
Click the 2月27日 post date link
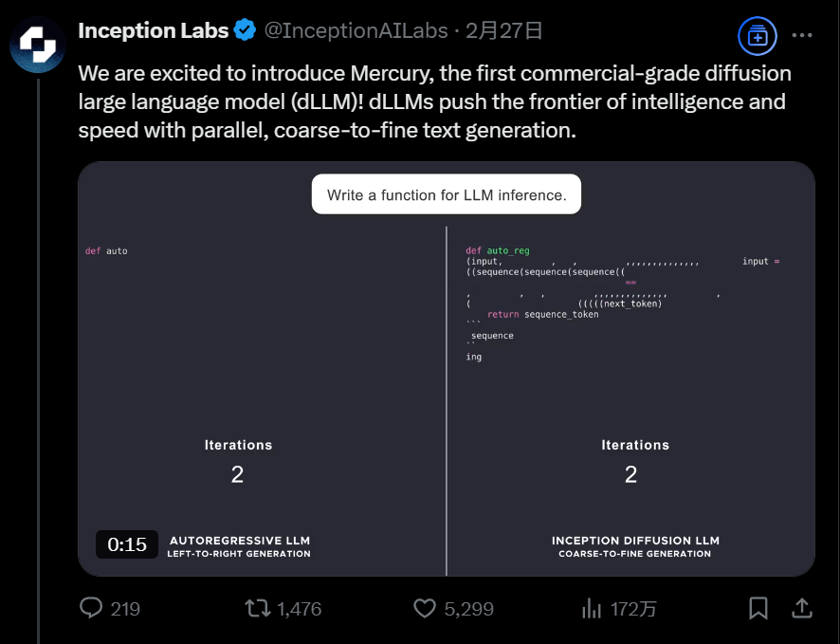coord(510,30)
